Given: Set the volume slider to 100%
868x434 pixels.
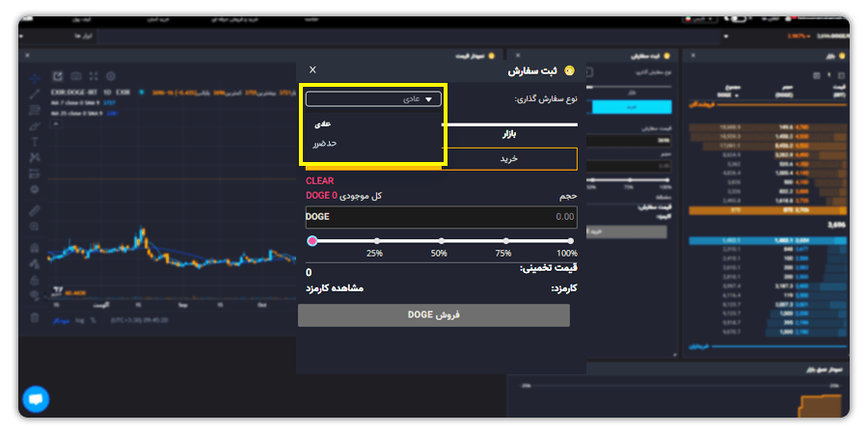Looking at the screenshot, I should 571,241.
